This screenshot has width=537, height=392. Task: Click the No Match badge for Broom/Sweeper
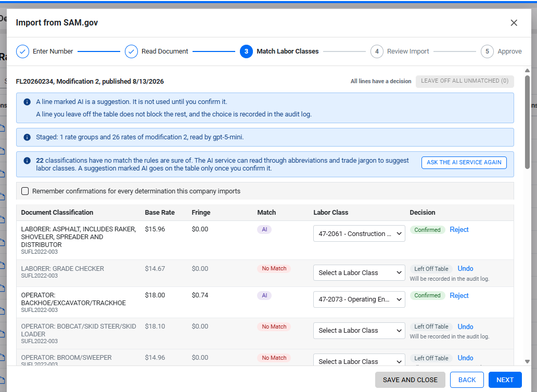[274, 358]
